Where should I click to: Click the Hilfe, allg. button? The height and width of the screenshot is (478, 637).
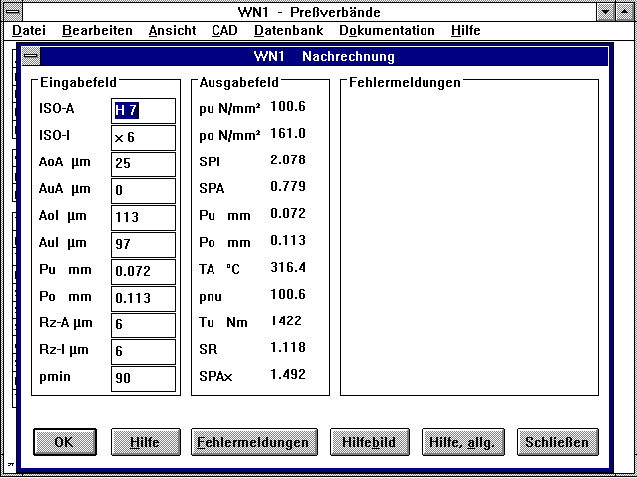click(461, 441)
